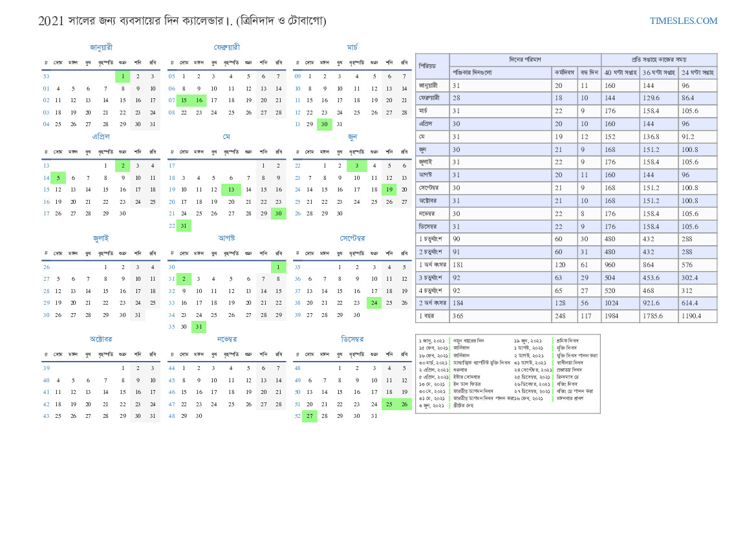Select the কর্মদিবস column header
This screenshot has height=535, width=756.
[x=565, y=72]
